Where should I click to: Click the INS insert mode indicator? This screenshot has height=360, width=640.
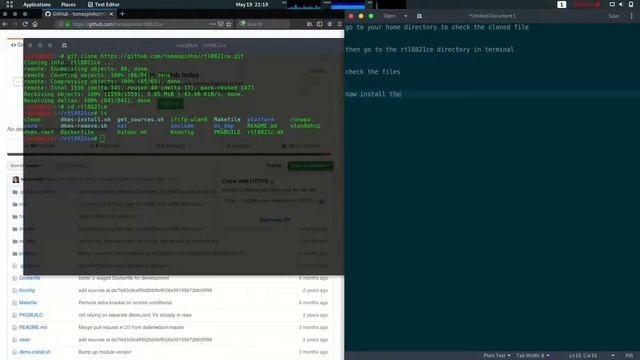click(x=629, y=356)
